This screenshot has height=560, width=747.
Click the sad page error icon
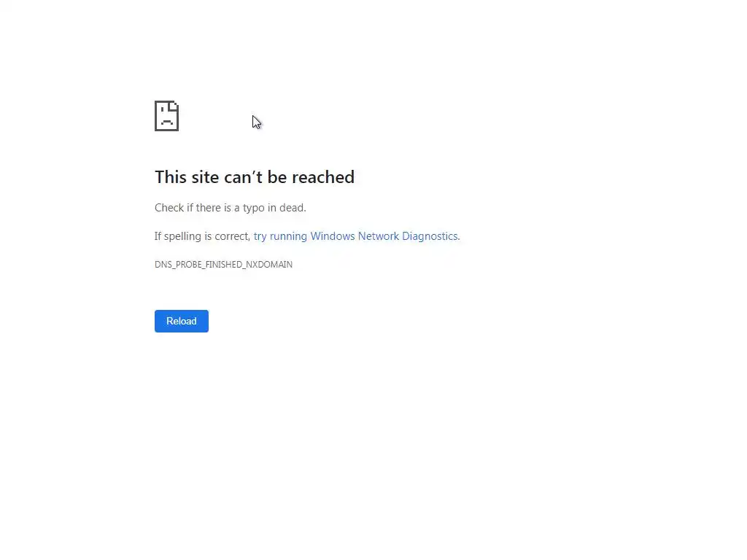click(x=167, y=116)
